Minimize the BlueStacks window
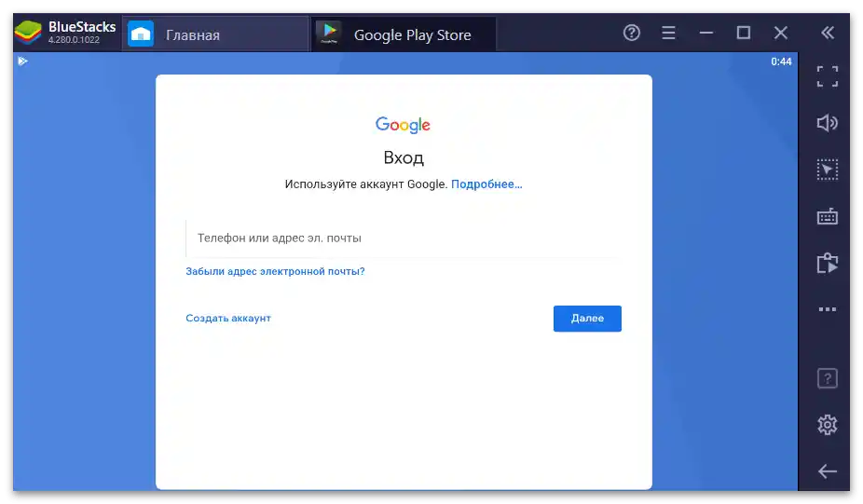Screen dimensions: 863x504 coord(706,33)
